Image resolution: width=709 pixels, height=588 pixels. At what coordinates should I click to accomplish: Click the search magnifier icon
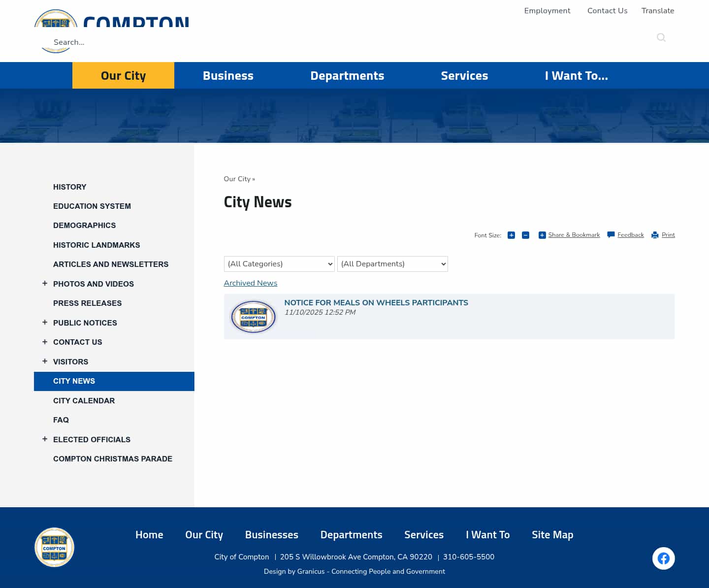tap(661, 37)
